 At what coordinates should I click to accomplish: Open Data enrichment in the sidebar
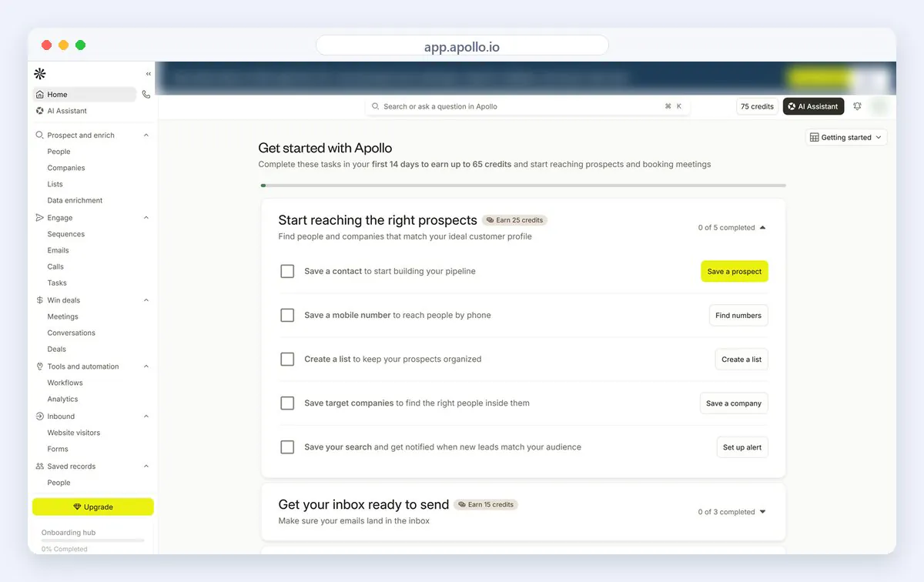pyautogui.click(x=75, y=200)
